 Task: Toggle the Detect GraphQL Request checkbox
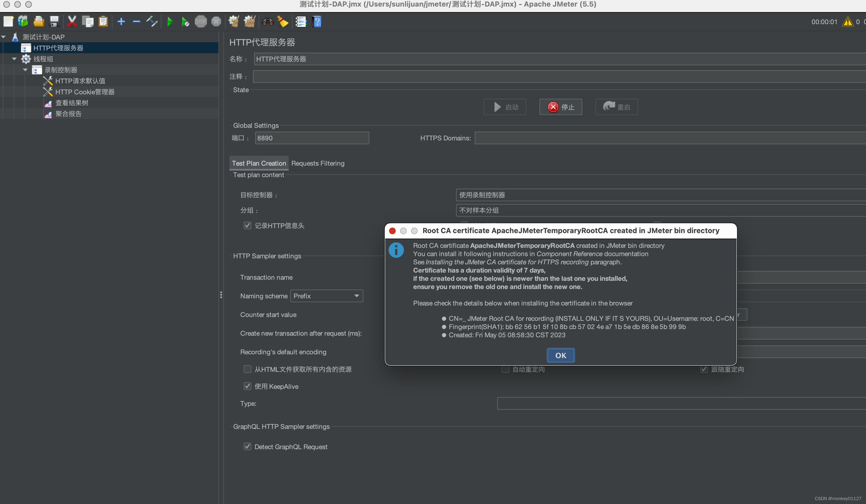[247, 446]
